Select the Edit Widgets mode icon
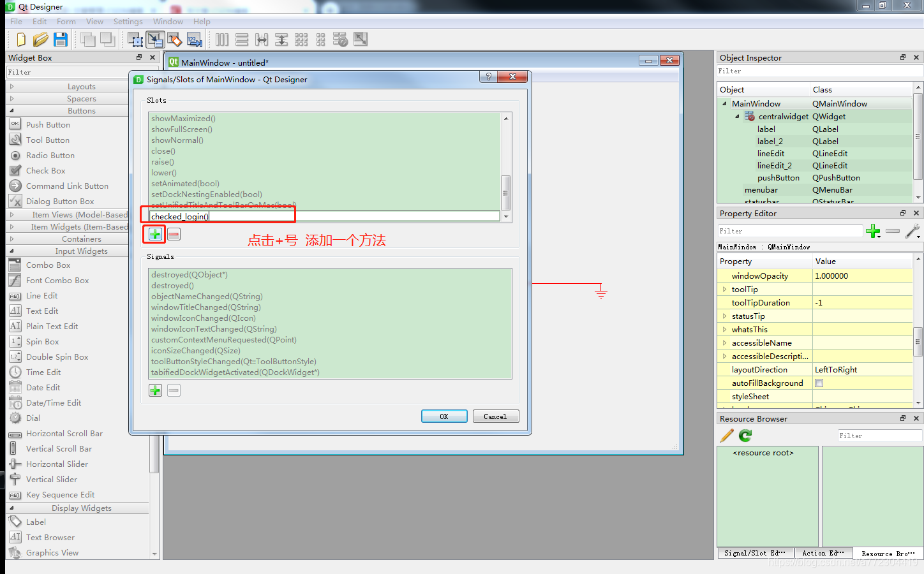 coord(135,40)
